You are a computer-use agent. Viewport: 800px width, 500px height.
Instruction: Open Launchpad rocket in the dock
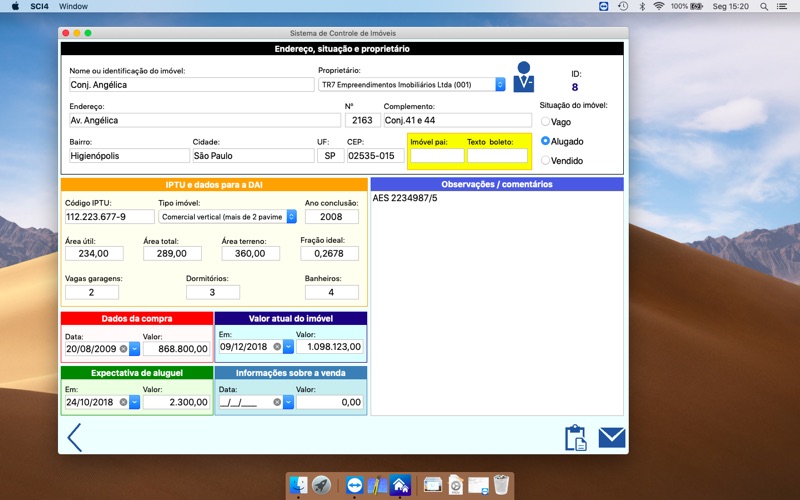321,485
